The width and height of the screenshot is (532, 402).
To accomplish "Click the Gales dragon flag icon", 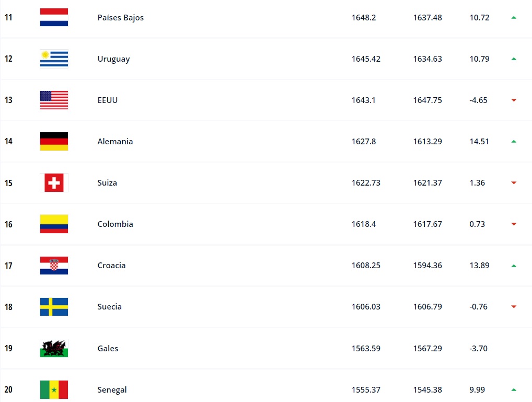I will [x=54, y=348].
